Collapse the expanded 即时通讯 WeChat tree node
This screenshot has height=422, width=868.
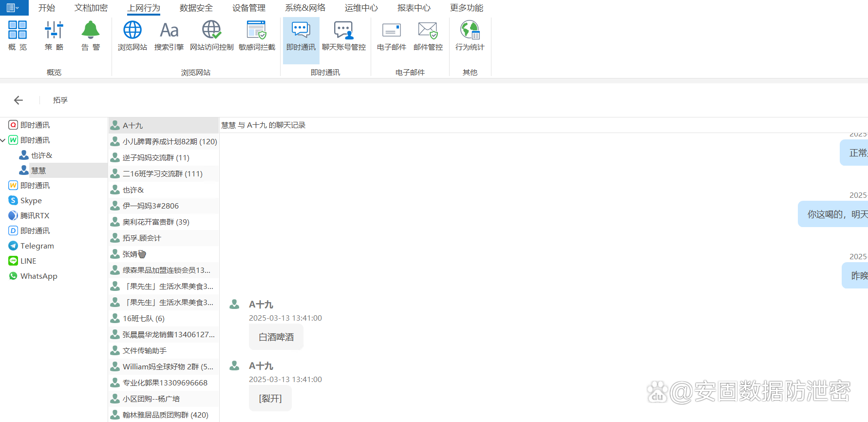[3, 140]
